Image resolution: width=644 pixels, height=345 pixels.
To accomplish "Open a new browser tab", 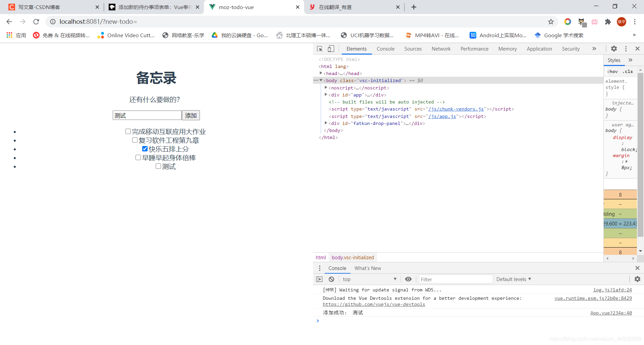I will click(x=414, y=7).
